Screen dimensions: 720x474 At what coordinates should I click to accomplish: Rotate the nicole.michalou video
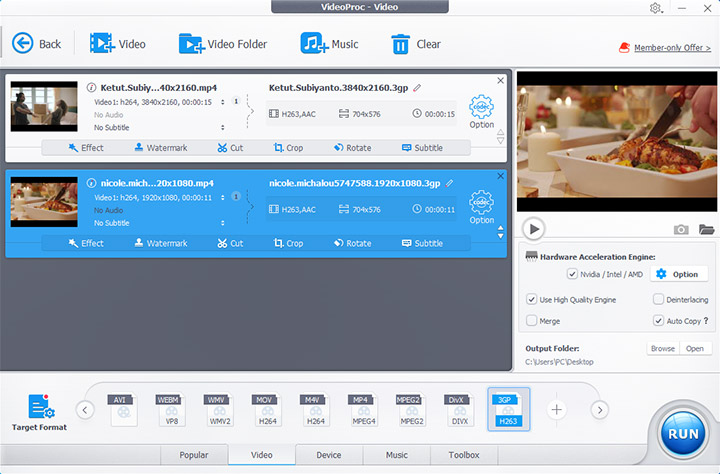coord(353,243)
